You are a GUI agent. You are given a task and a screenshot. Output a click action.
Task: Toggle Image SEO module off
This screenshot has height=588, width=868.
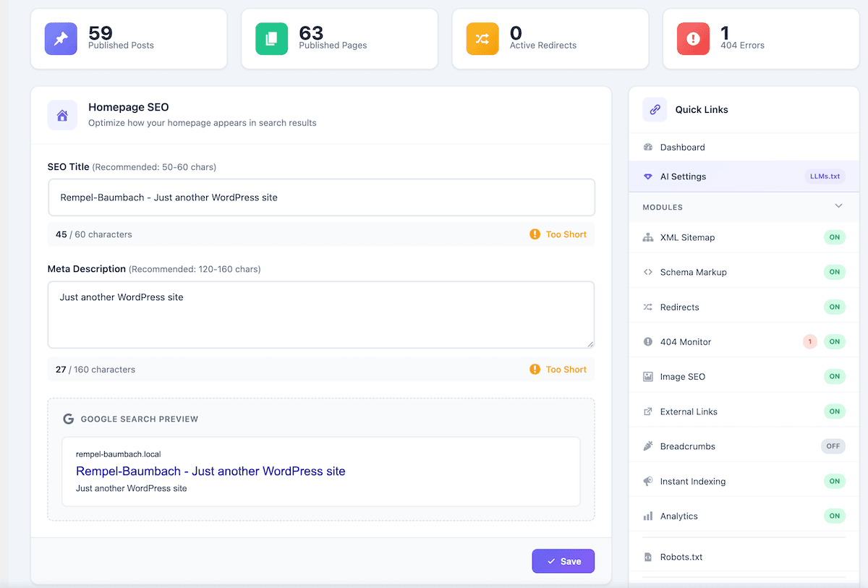click(x=834, y=377)
